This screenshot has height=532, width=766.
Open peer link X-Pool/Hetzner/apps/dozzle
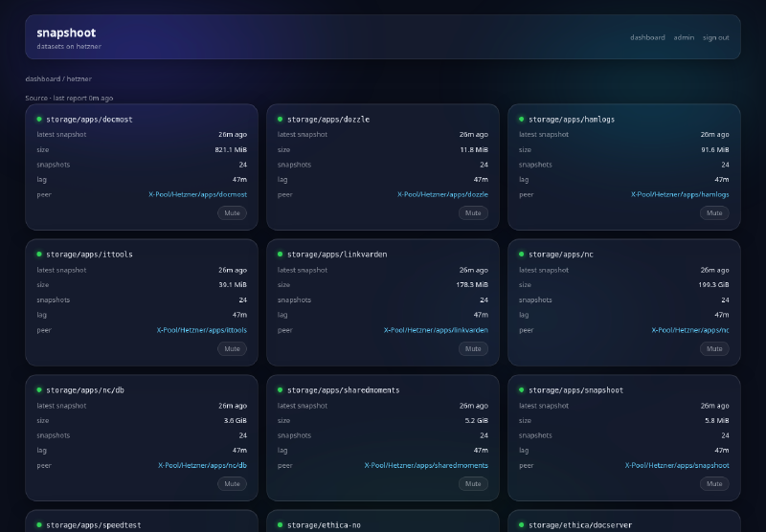point(442,195)
